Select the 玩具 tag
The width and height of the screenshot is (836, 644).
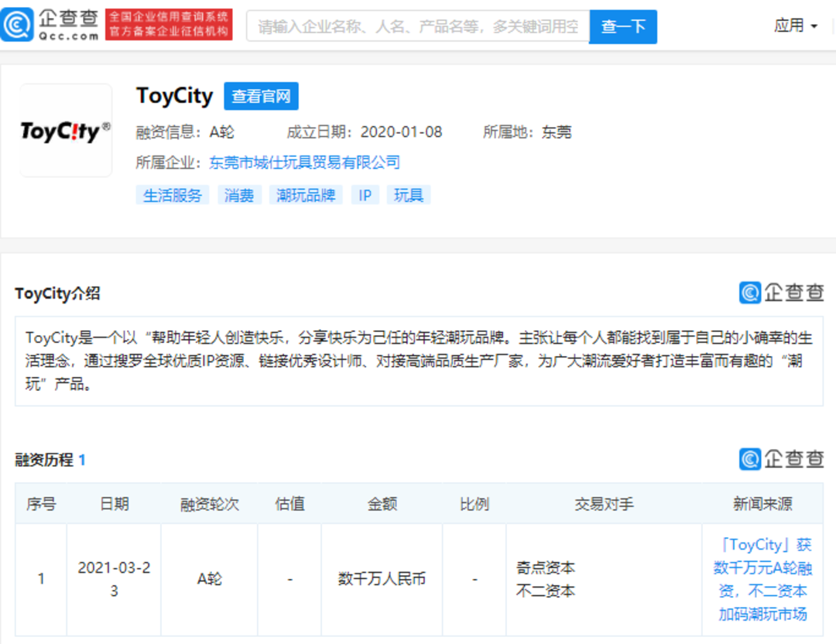(409, 195)
